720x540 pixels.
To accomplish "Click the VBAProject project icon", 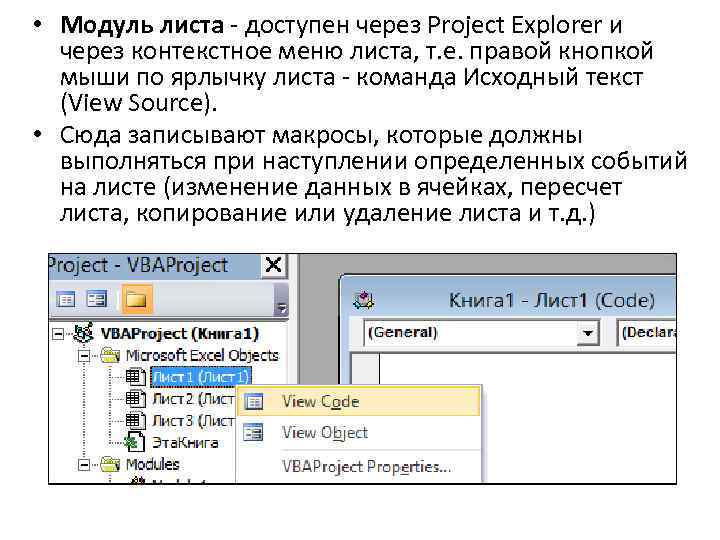I will (84, 333).
